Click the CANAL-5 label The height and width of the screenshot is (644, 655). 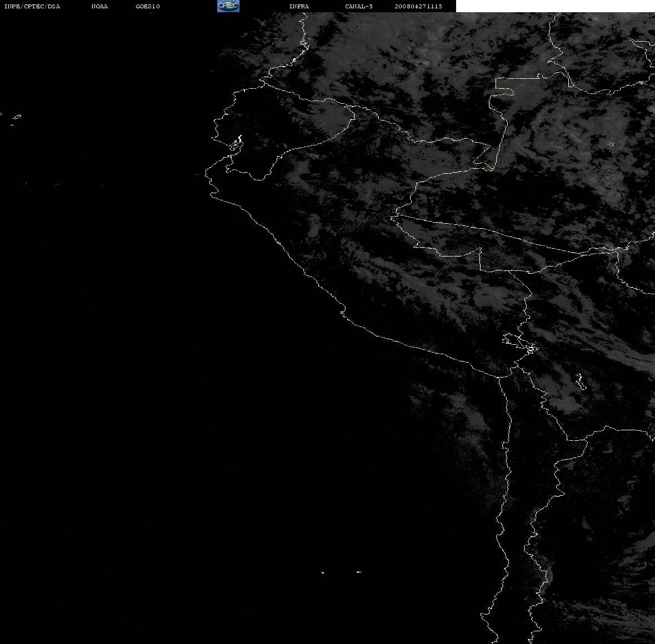point(359,6)
